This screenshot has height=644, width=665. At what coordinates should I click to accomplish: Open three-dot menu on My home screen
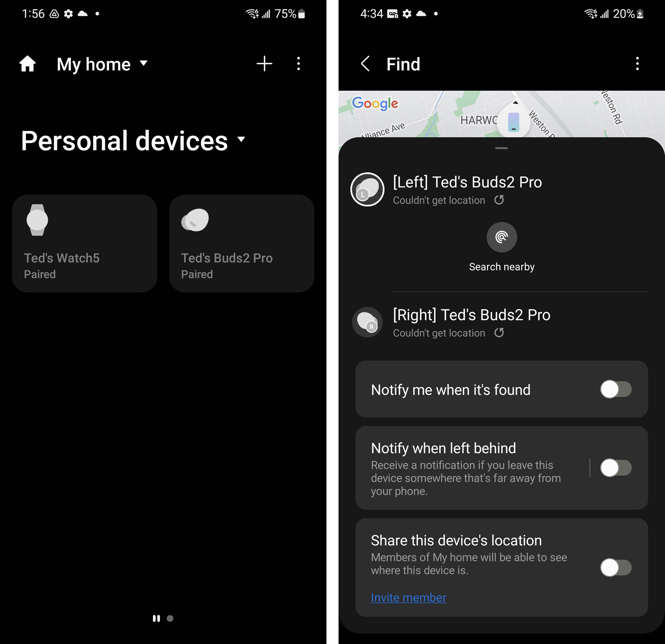click(299, 64)
